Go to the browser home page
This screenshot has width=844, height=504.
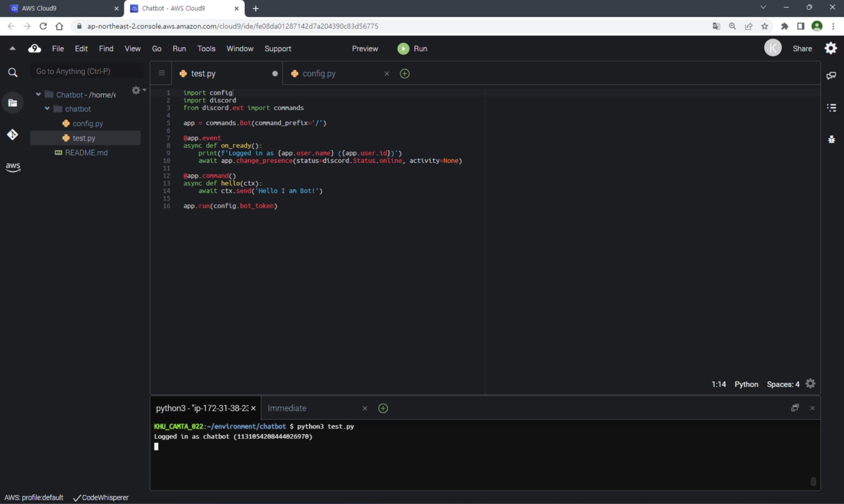pyautogui.click(x=59, y=26)
